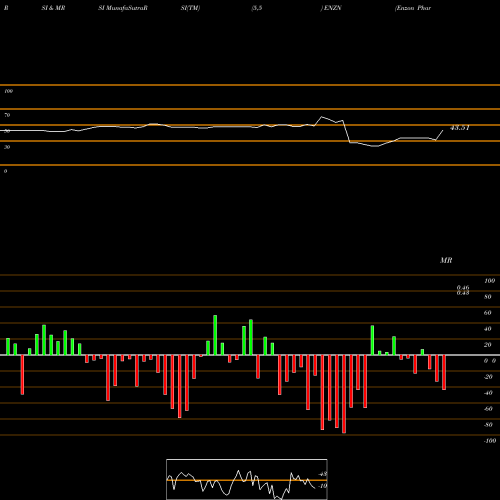This screenshot has height=500, width=500.
Task: Click the 43.51 current value label
Action: (460, 128)
